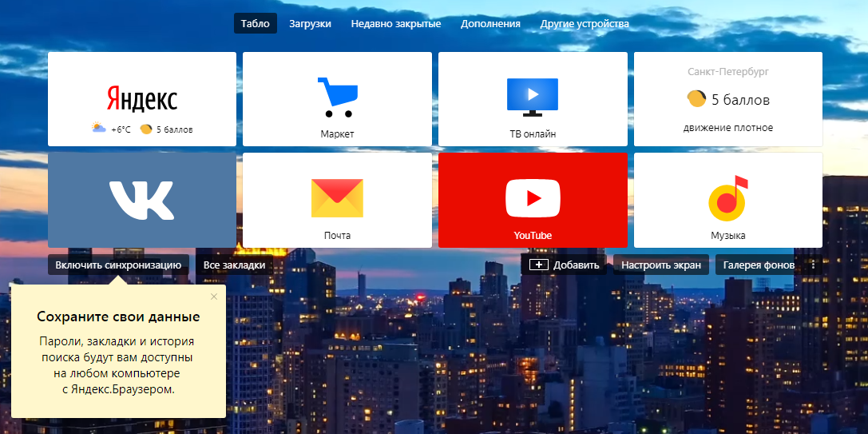Click the Санкт-Петербург city text
The width and height of the screenshot is (868, 434).
pyautogui.click(x=728, y=71)
